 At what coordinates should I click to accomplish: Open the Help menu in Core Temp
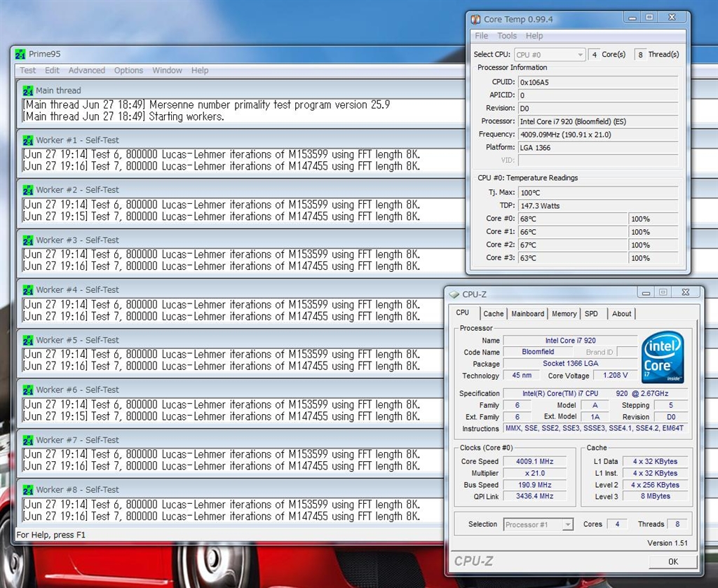pyautogui.click(x=534, y=36)
